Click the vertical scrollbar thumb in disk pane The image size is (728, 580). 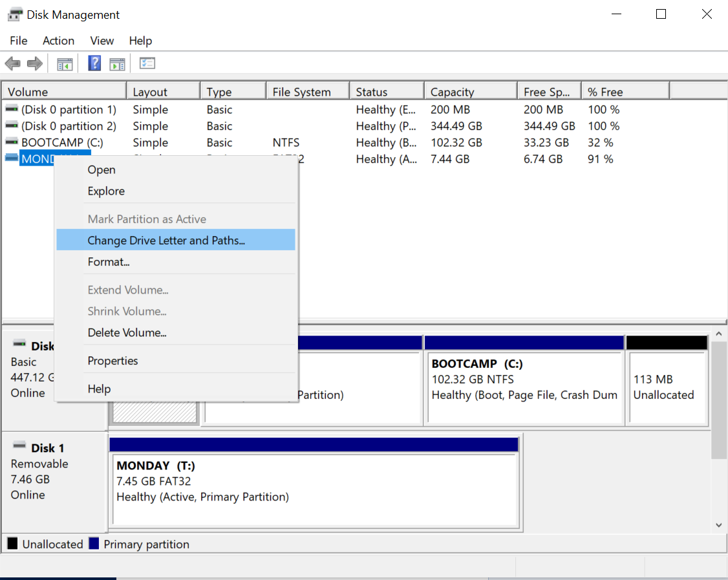click(719, 400)
